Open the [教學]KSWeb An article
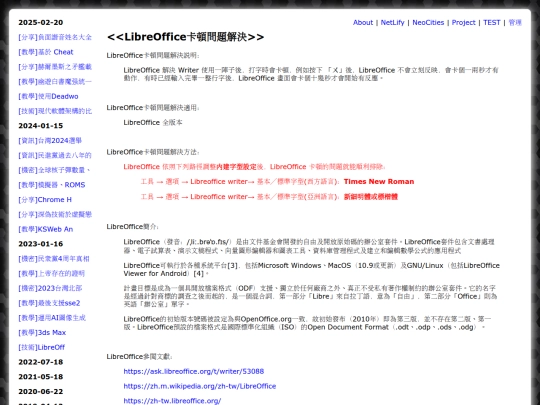This screenshot has height=405, width=540. 46,229
